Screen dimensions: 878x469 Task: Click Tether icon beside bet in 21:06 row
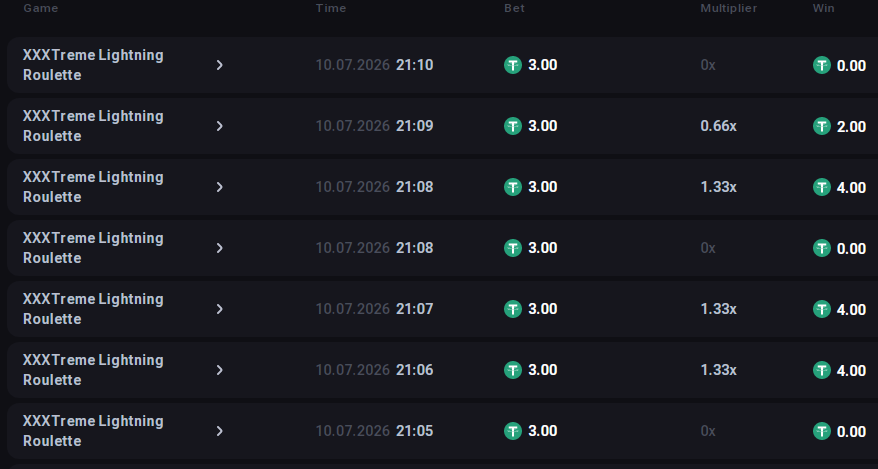click(513, 370)
